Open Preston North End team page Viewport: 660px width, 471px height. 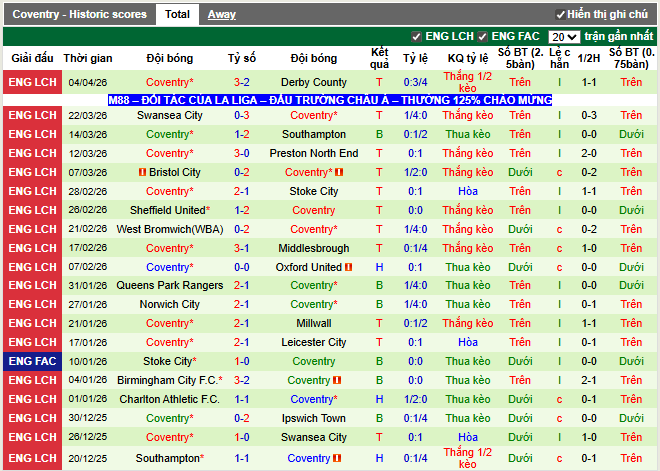(313, 153)
